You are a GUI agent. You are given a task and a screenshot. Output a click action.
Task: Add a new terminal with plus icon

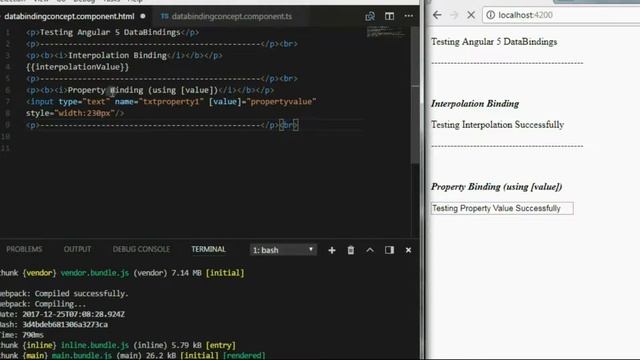coord(332,250)
